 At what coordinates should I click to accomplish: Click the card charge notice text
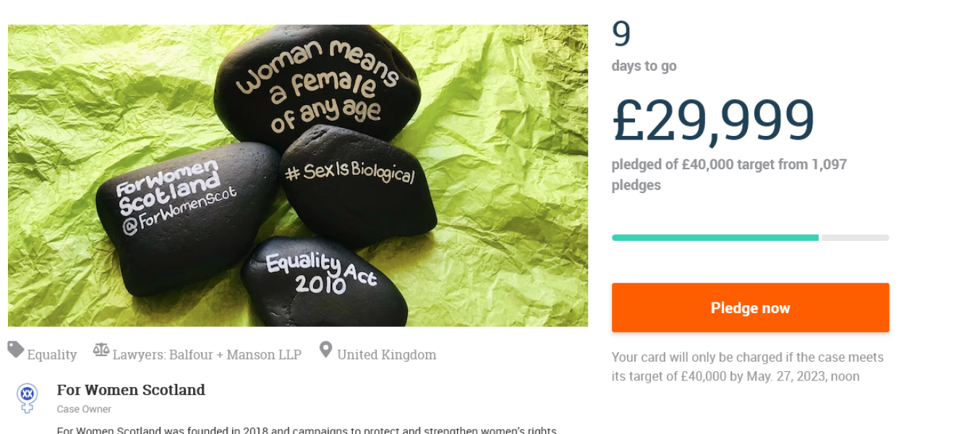coord(747,367)
